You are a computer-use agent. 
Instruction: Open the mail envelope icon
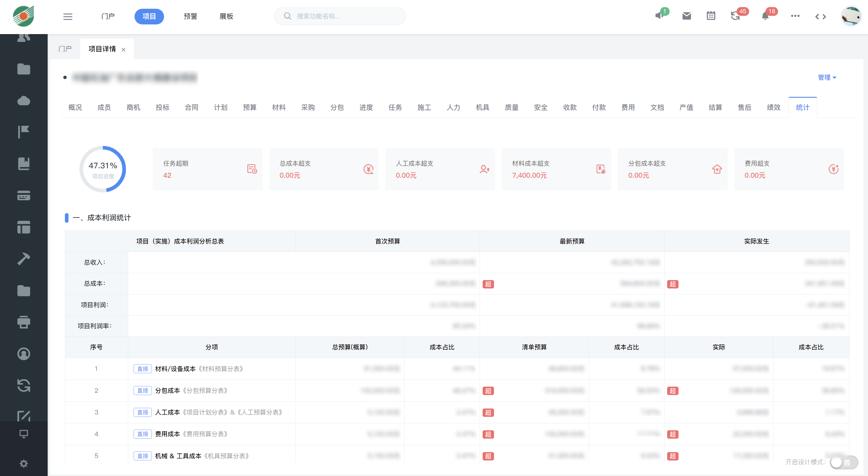tap(686, 16)
